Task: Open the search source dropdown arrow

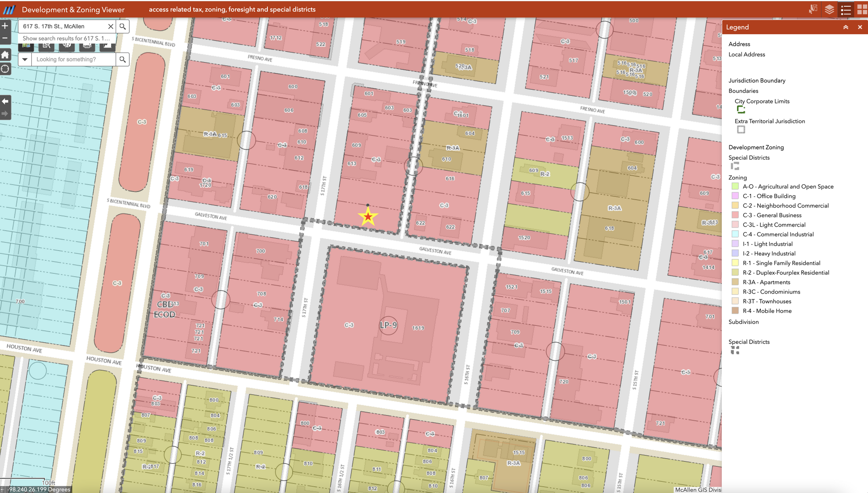Action: tap(25, 59)
